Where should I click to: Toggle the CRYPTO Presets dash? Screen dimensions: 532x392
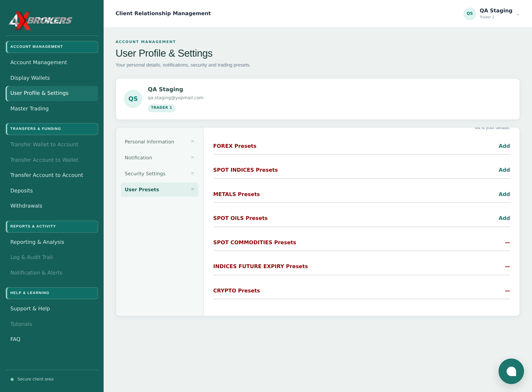tap(507, 291)
